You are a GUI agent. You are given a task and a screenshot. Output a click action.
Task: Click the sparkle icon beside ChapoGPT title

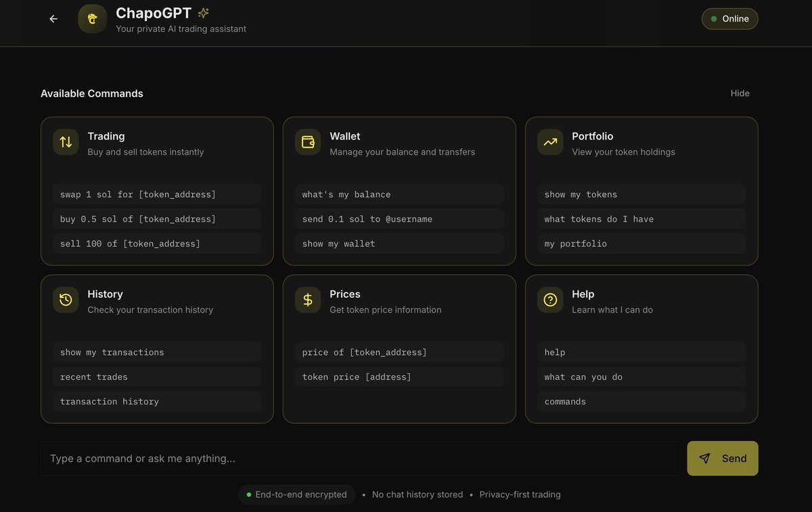pos(203,13)
